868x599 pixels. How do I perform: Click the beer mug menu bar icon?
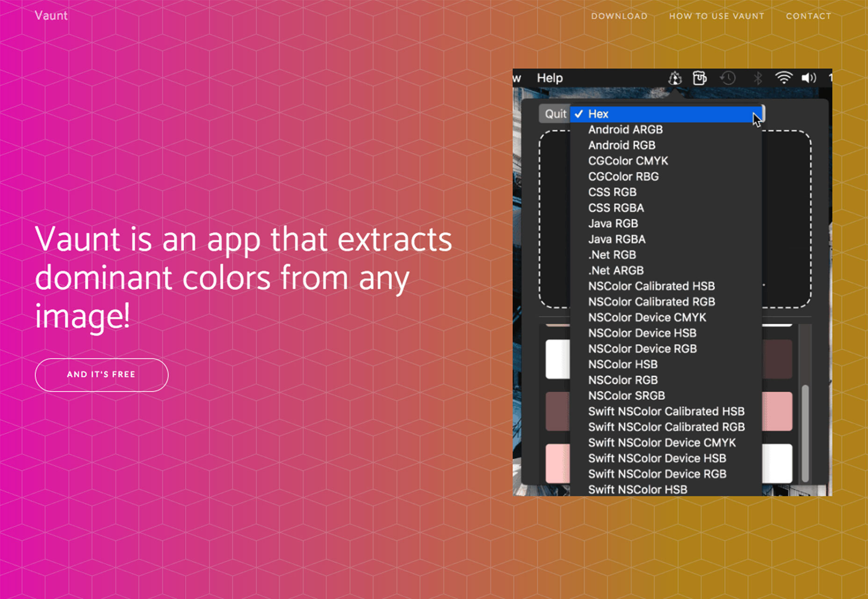point(700,78)
